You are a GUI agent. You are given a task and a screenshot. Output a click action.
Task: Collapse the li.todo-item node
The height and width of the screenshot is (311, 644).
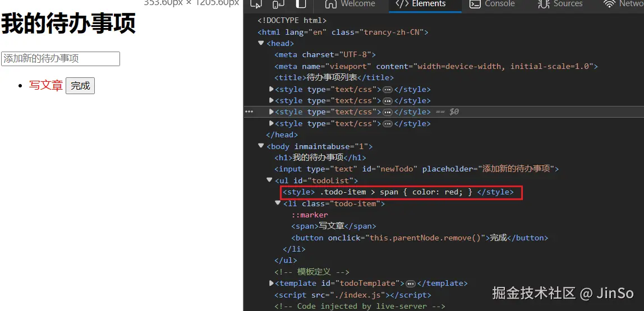click(x=278, y=203)
